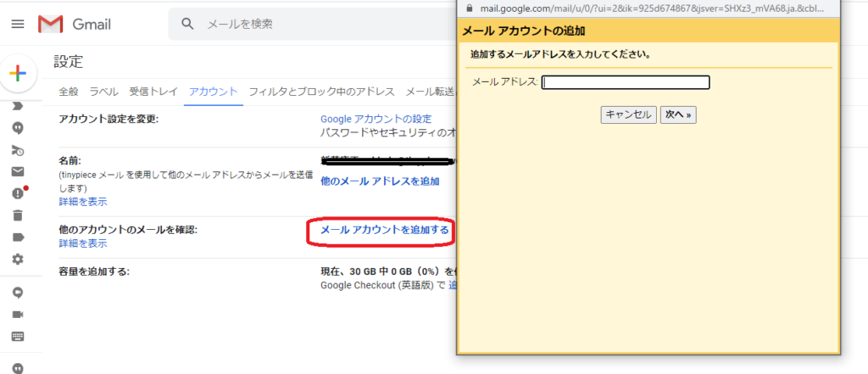The height and width of the screenshot is (374, 868).
Task: Open the scheduled send folder icon
Action: click(x=18, y=150)
